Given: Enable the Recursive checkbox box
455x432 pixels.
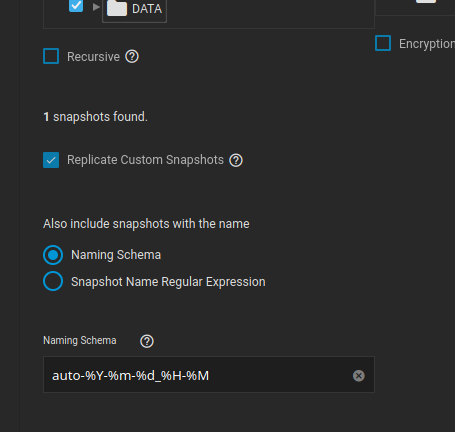Looking at the screenshot, I should (x=51, y=56).
